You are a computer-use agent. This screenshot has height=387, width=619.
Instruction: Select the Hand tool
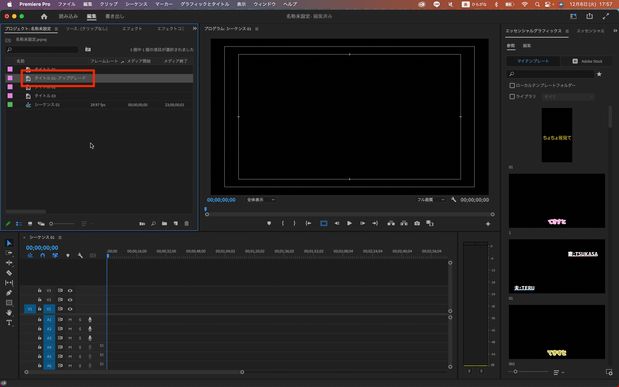coord(9,313)
